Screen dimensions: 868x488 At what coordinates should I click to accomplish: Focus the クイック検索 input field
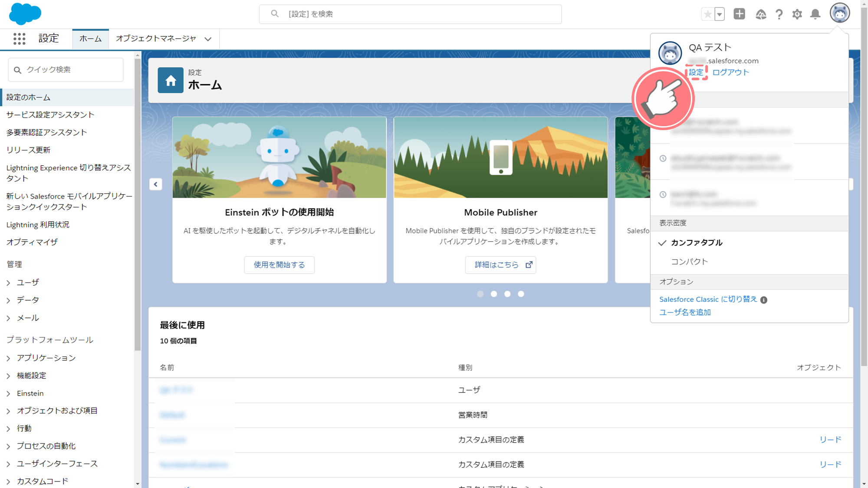click(x=66, y=70)
